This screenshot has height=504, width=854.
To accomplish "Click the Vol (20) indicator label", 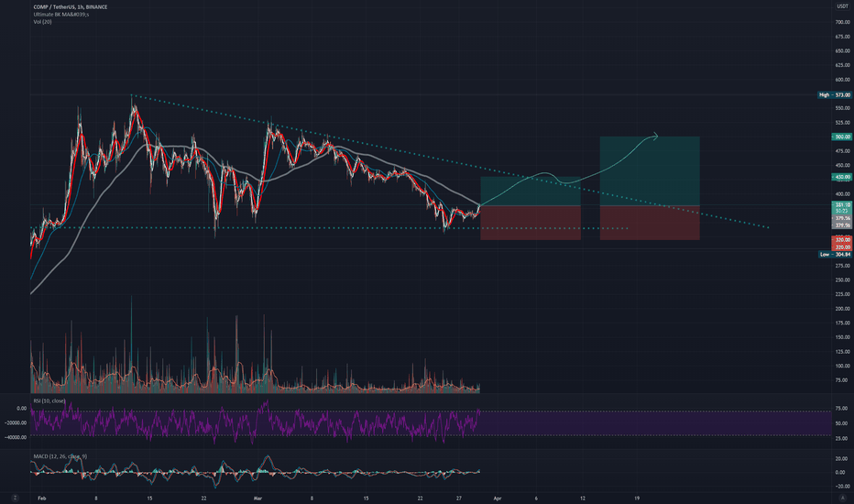I will [42, 22].
